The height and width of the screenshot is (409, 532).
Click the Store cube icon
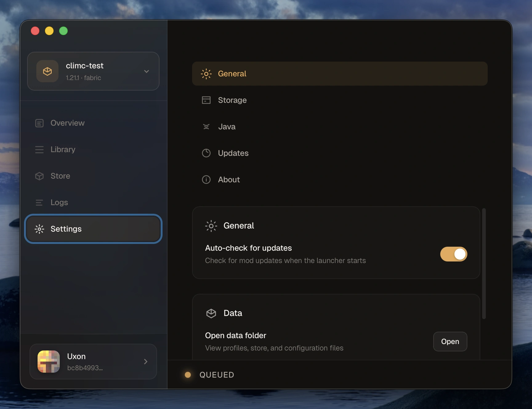click(x=39, y=176)
